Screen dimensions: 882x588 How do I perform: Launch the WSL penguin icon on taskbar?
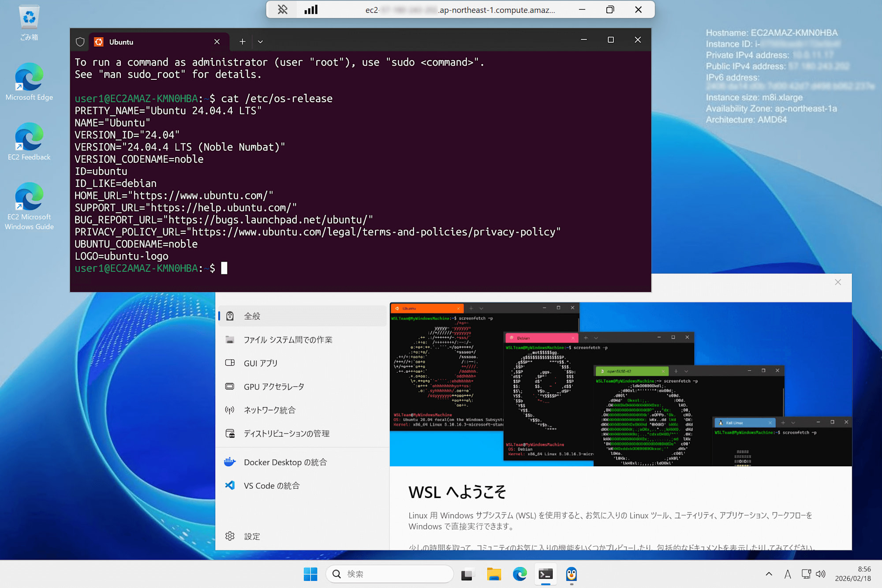572,574
